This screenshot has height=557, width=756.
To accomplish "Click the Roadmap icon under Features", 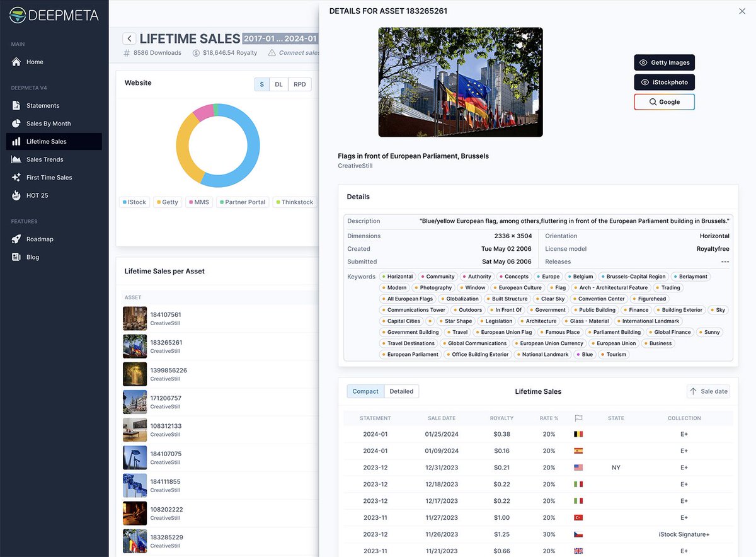I will click(16, 239).
